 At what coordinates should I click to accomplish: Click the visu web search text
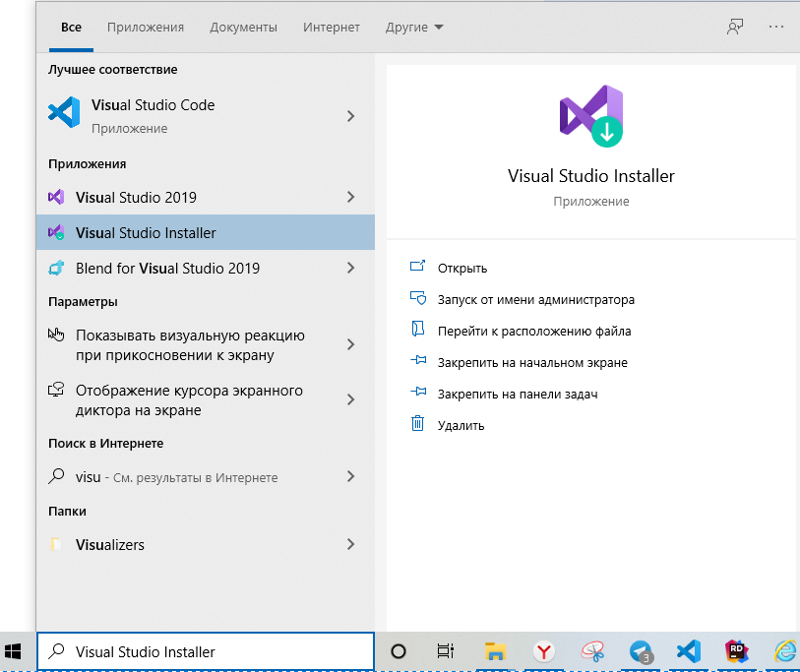pyautogui.click(x=176, y=477)
